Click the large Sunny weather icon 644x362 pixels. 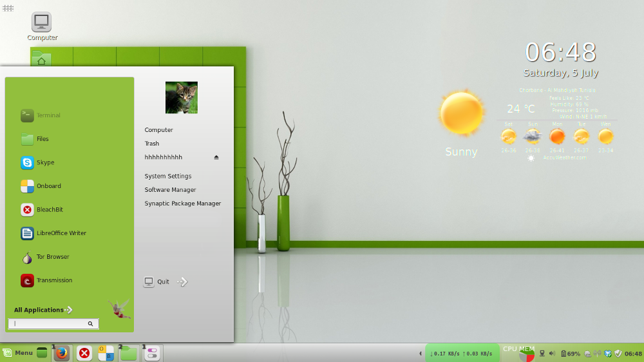(x=461, y=113)
